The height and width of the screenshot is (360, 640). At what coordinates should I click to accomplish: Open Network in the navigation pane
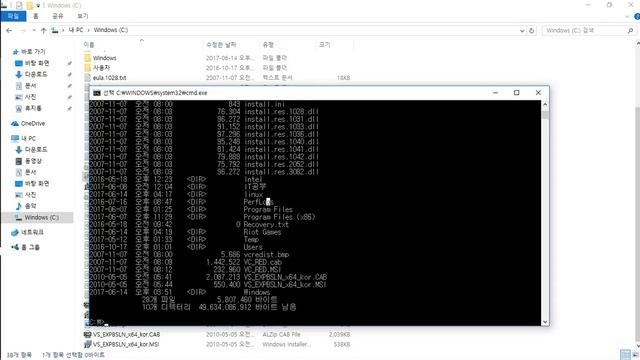click(27, 232)
